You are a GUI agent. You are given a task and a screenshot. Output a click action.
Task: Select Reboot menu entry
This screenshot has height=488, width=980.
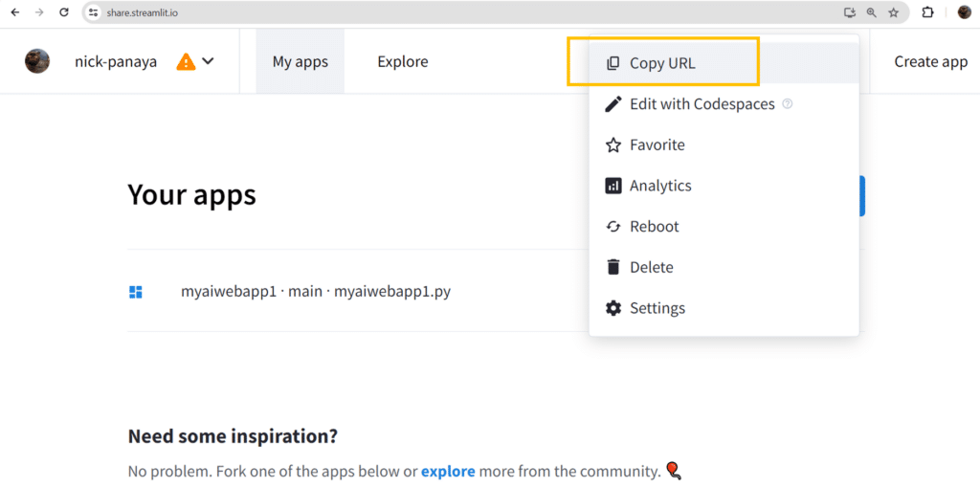pos(724,226)
